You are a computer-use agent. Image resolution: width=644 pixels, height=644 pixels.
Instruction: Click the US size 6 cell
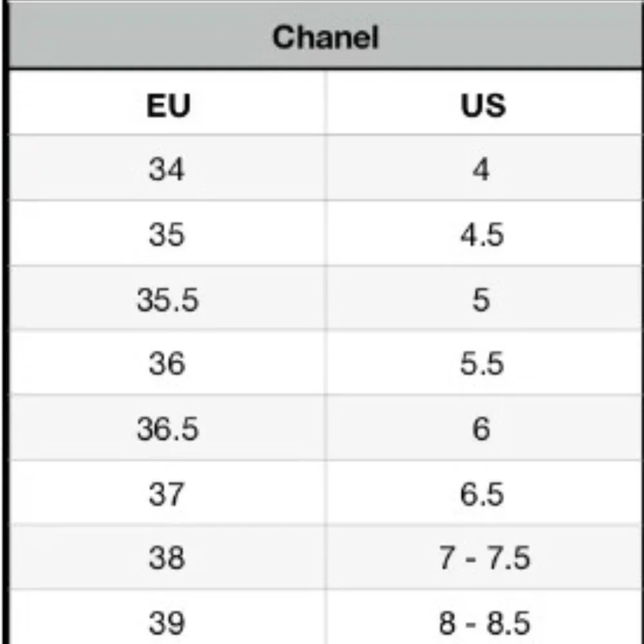(x=481, y=429)
